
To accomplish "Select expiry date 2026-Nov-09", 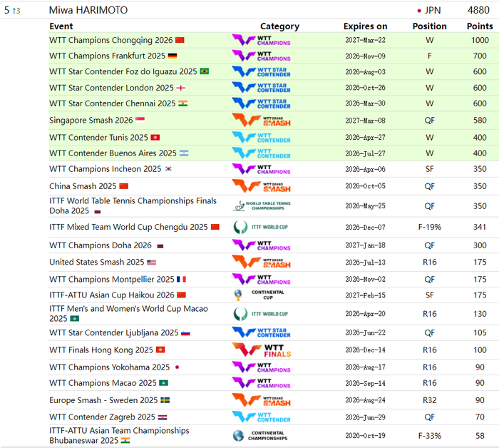I will [365, 56].
